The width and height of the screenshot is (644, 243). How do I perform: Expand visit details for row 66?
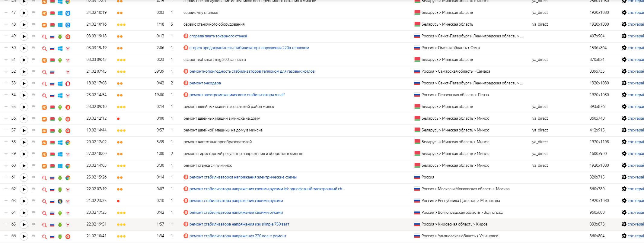click(x=6, y=236)
